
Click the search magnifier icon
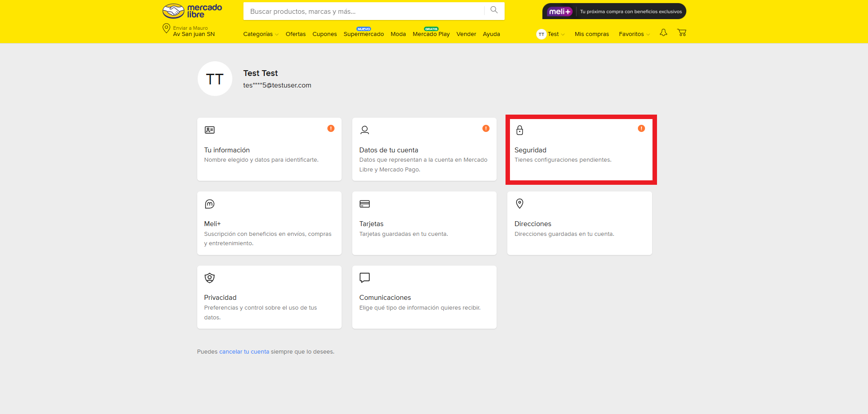(494, 10)
